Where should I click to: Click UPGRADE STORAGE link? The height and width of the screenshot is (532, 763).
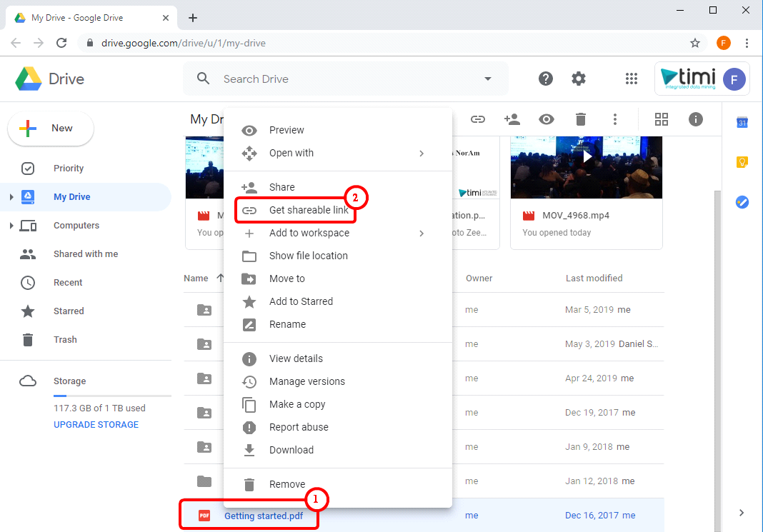pos(96,425)
